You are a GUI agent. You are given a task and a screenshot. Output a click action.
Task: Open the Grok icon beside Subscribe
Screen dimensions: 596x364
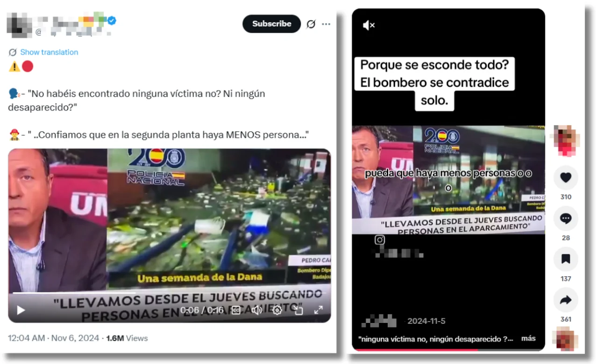[x=311, y=24]
